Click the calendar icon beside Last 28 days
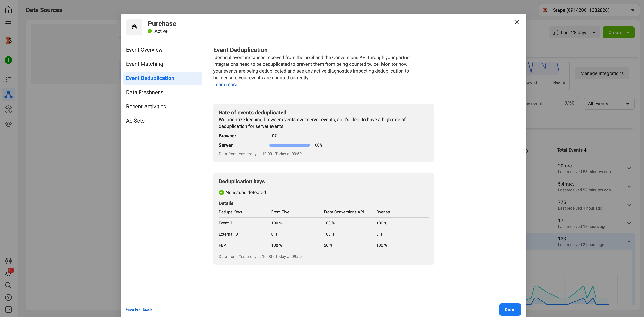This screenshot has width=644, height=317. 555,32
